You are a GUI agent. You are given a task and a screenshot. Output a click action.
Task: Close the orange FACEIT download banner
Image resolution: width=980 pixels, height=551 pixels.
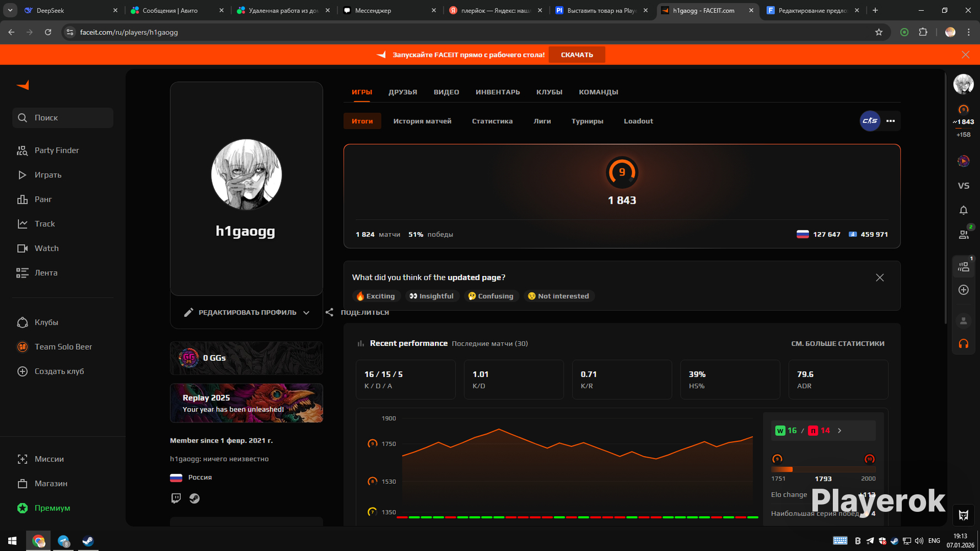click(966, 55)
